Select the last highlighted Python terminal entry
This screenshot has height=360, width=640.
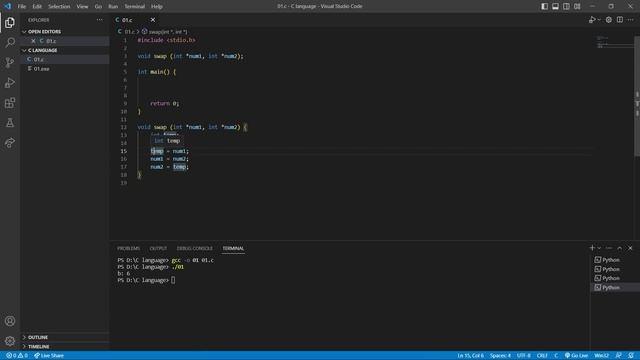[614, 288]
